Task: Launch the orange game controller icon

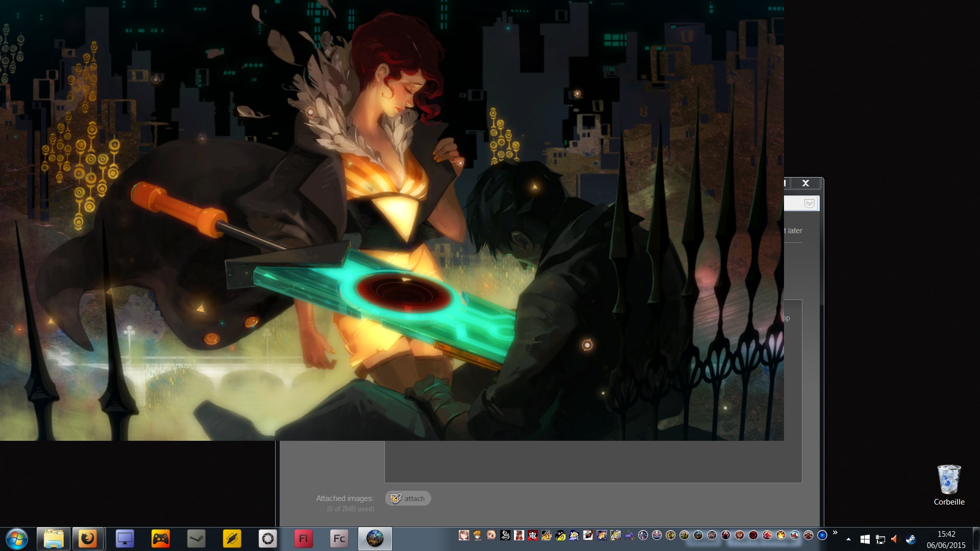Action: pyautogui.click(x=160, y=539)
